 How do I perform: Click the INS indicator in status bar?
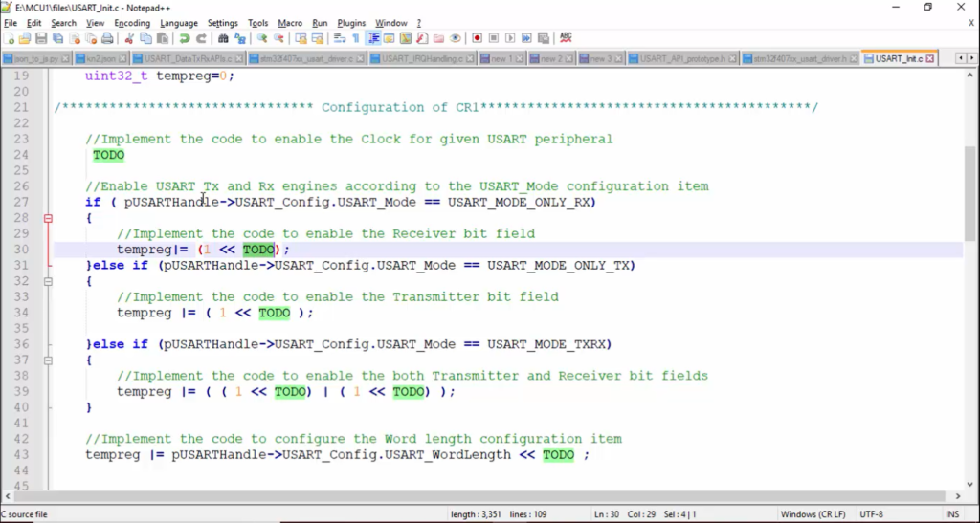[952, 514]
